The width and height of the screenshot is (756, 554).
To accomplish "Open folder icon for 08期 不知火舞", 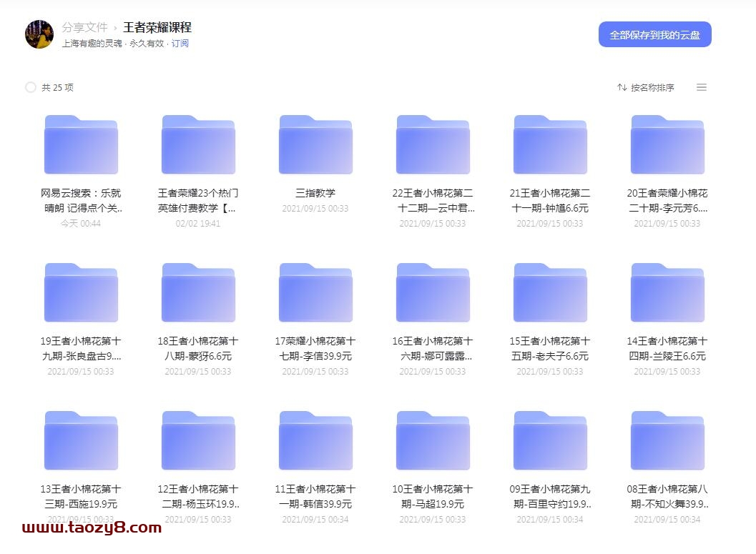I will [667, 440].
